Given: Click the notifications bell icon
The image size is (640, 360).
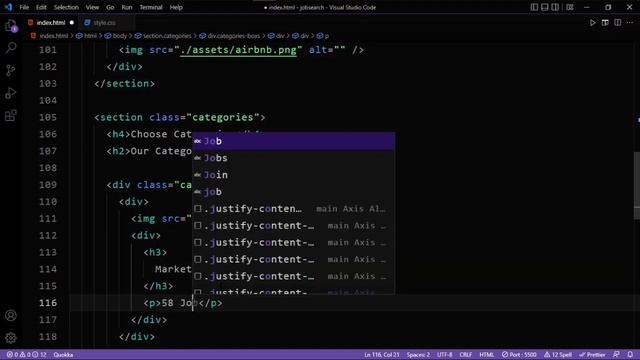Looking at the screenshot, I should (x=630, y=355).
